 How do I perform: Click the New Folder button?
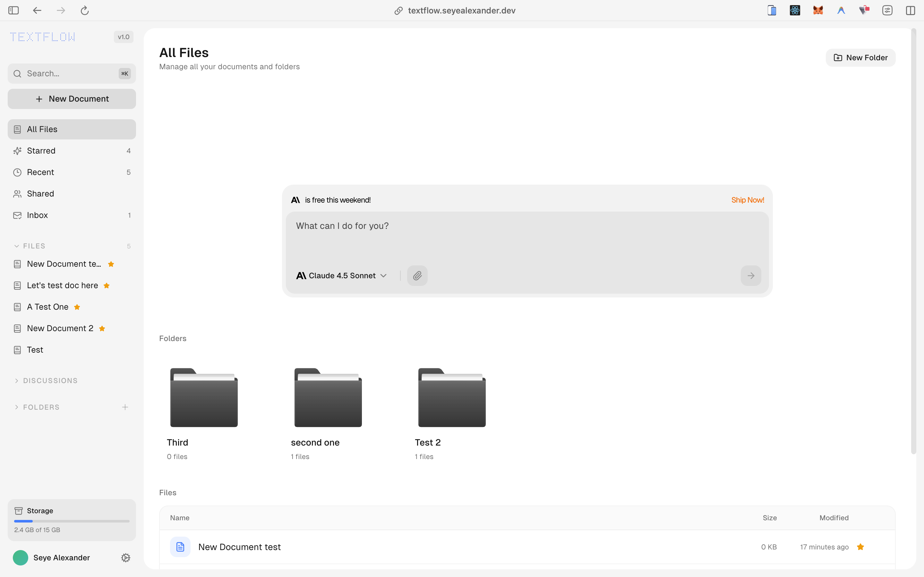(860, 57)
